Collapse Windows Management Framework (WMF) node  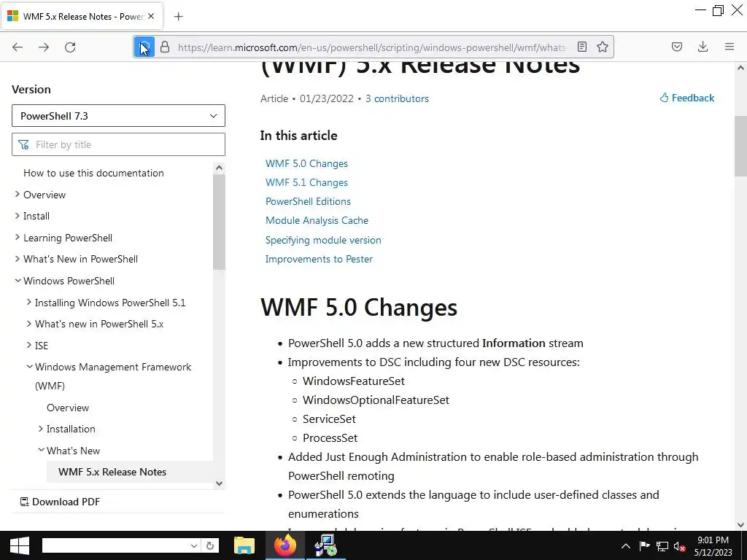pyautogui.click(x=29, y=366)
